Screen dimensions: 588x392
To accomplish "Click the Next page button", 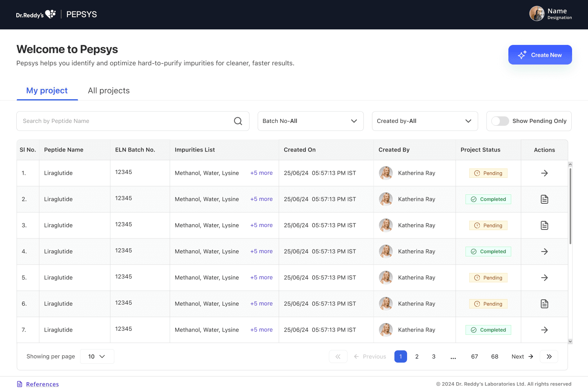I will (522, 356).
